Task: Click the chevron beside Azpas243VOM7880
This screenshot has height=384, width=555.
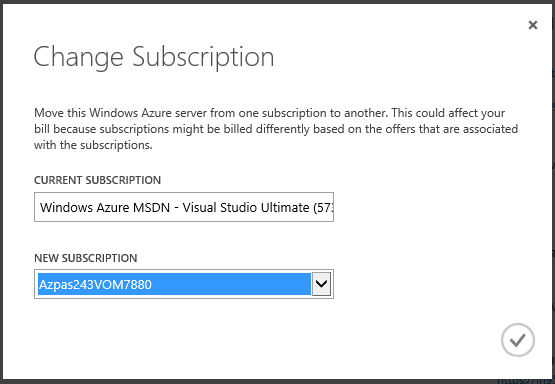Action: coord(321,284)
